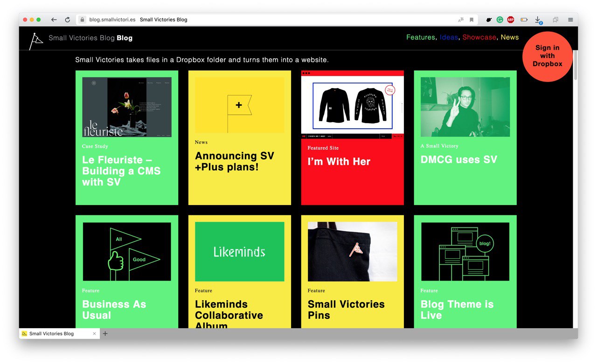The height and width of the screenshot is (364, 597).
Task: Click the News label on yellow card
Action: click(201, 142)
